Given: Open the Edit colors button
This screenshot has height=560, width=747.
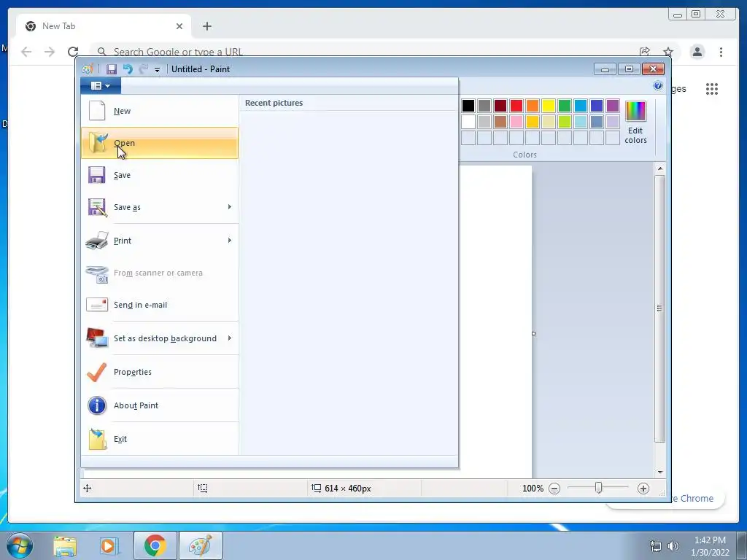Looking at the screenshot, I should click(x=635, y=122).
